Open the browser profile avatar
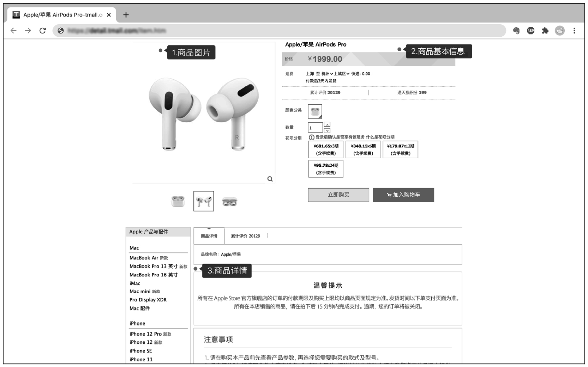This screenshot has height=367, width=588. pos(560,31)
